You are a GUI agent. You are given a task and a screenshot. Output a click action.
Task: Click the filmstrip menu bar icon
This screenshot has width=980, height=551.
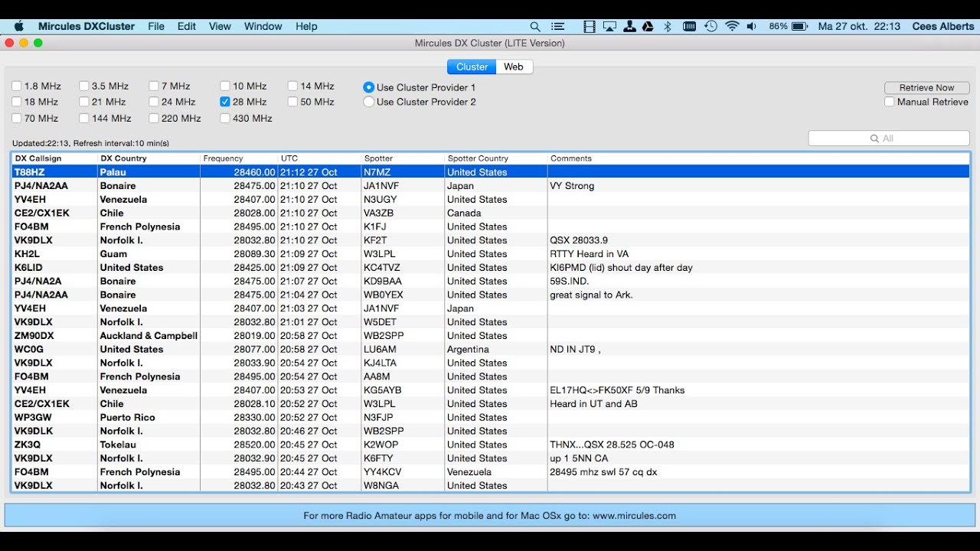589,26
